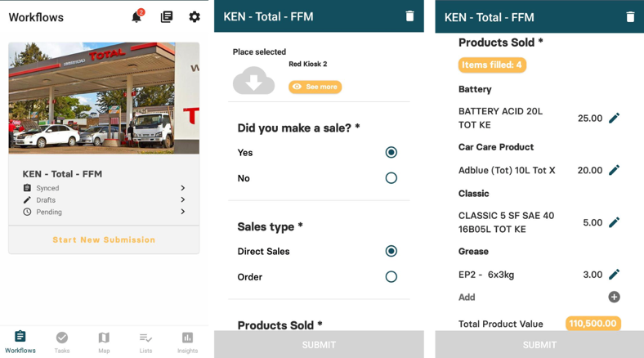Open notifications bell with red badge
Viewport: 644px width, 358px height.
click(137, 16)
